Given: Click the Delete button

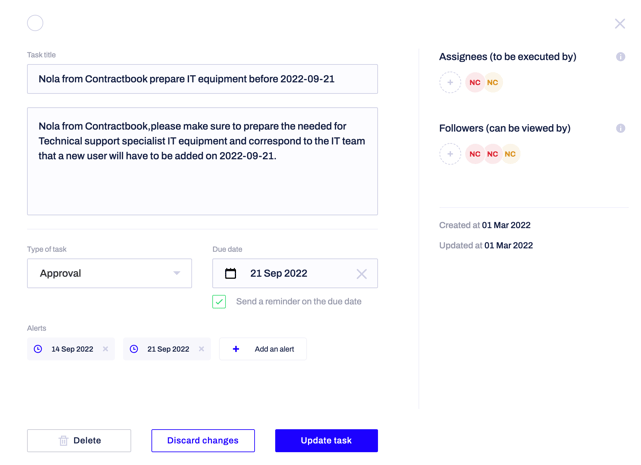Looking at the screenshot, I should coord(79,440).
